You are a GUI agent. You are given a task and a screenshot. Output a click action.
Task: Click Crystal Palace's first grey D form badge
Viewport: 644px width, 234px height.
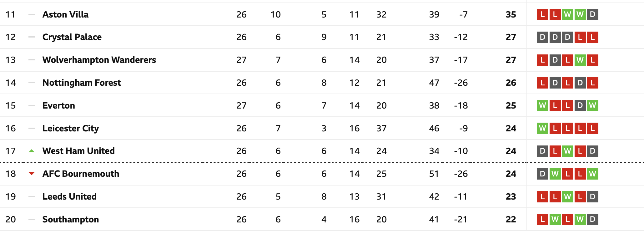543,37
